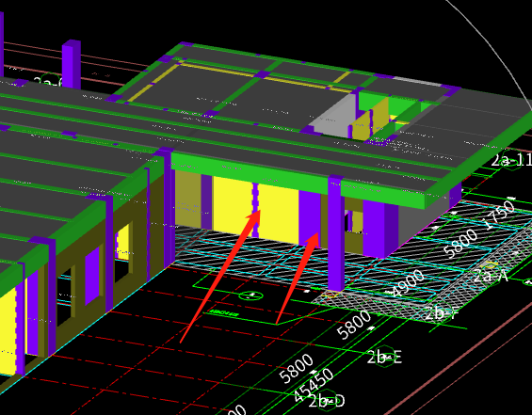The height and width of the screenshot is (415, 532).
Task: Select the 5800 dimension beside 1750
Action: click(x=460, y=243)
